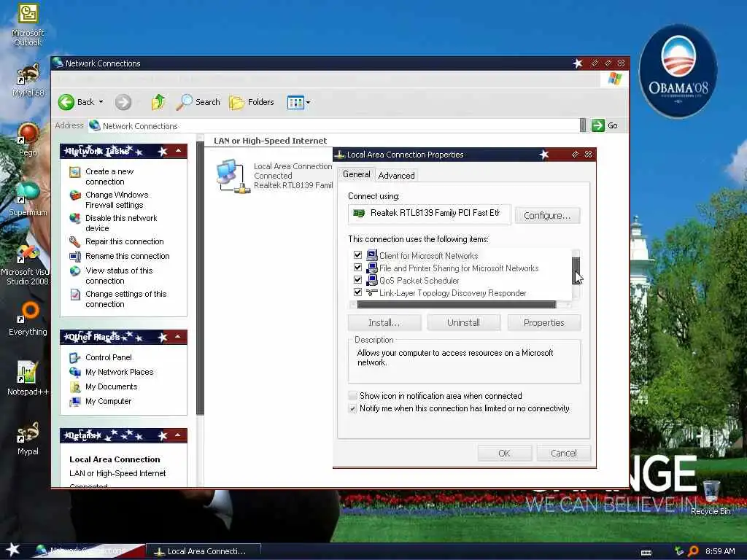Click the Network Connections address field

pos(333,125)
